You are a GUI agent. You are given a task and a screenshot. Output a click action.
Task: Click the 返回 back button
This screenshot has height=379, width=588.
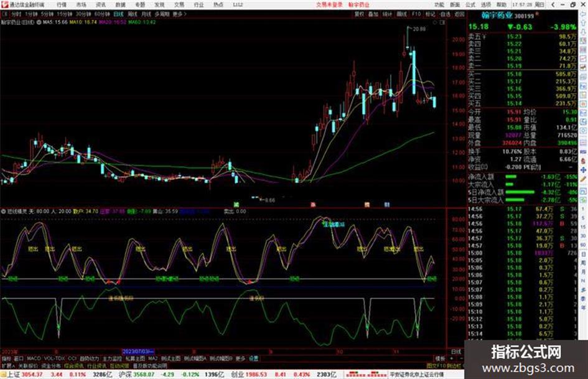tap(459, 14)
